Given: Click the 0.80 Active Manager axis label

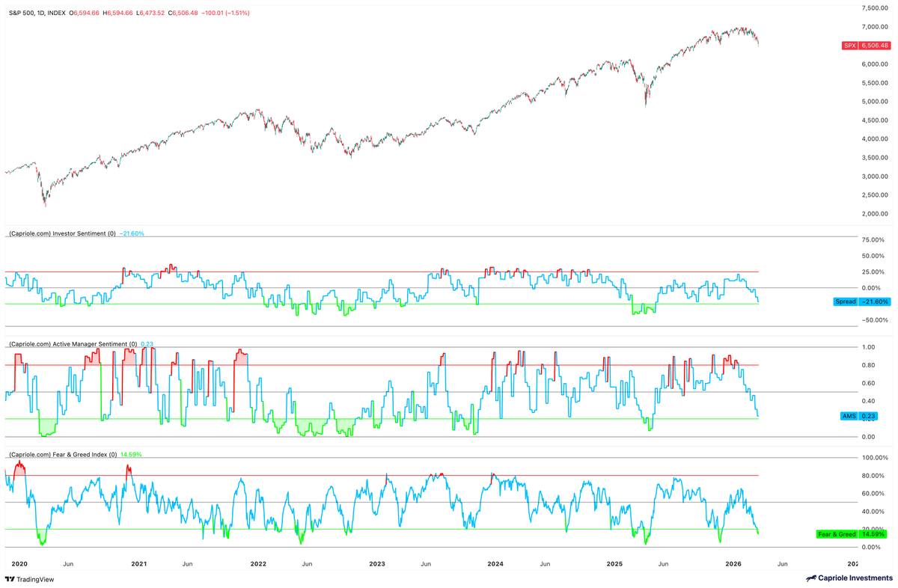Looking at the screenshot, I should coord(868,365).
